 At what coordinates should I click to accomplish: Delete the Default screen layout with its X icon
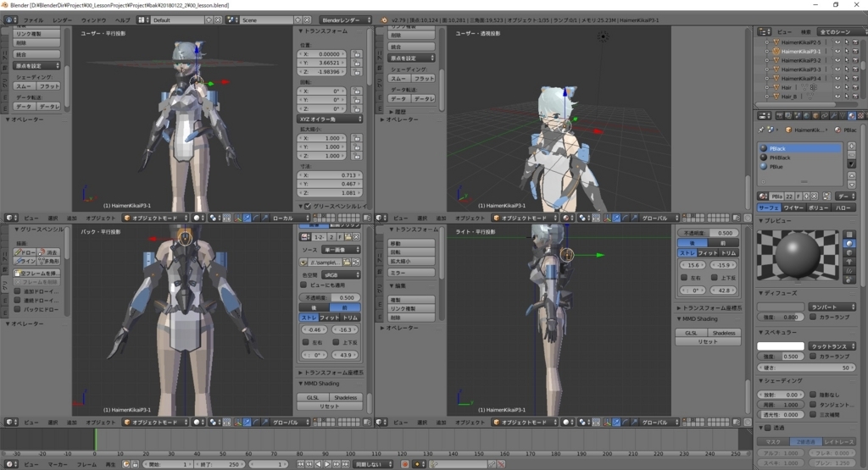click(218, 20)
